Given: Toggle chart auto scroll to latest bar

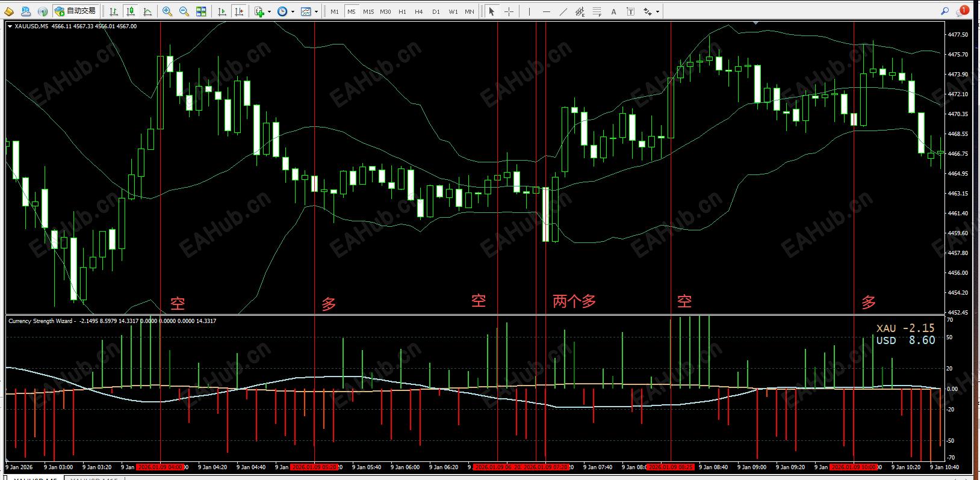Looking at the screenshot, I should coord(222,11).
